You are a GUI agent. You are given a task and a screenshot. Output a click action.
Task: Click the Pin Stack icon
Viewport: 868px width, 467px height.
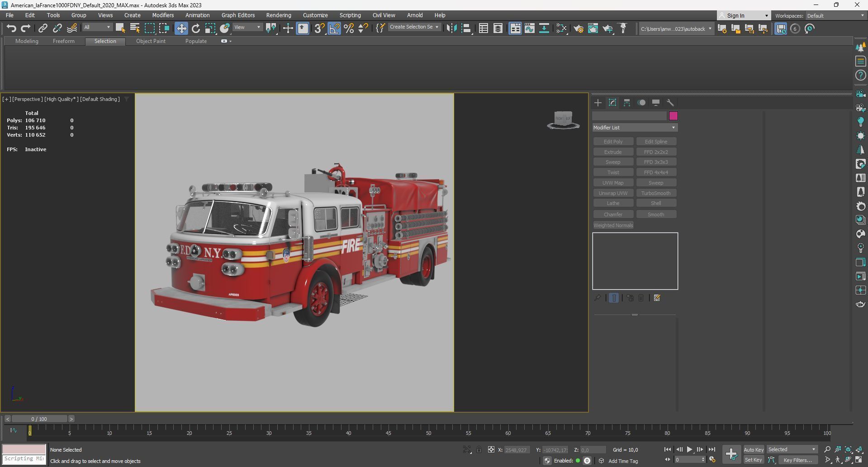pyautogui.click(x=598, y=298)
